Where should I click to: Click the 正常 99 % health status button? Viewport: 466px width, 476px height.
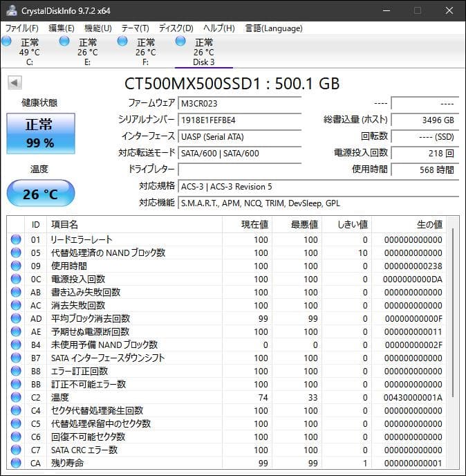point(41,134)
